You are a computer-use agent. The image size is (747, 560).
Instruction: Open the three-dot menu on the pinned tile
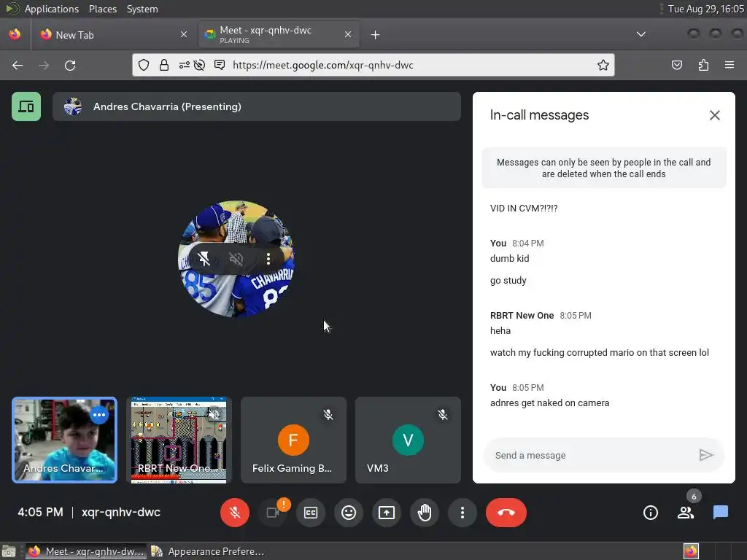(x=268, y=259)
